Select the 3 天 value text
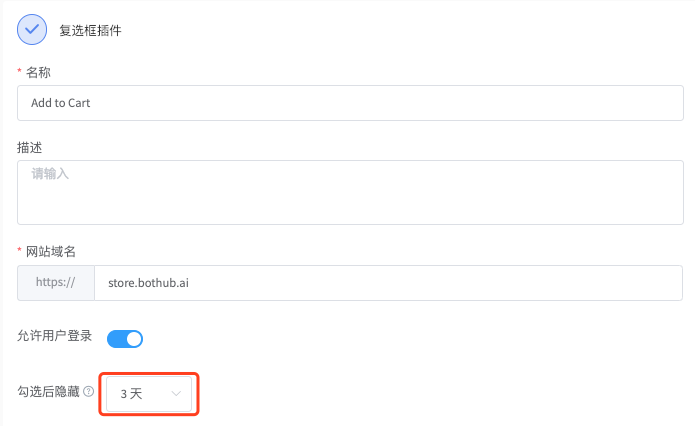 (131, 394)
